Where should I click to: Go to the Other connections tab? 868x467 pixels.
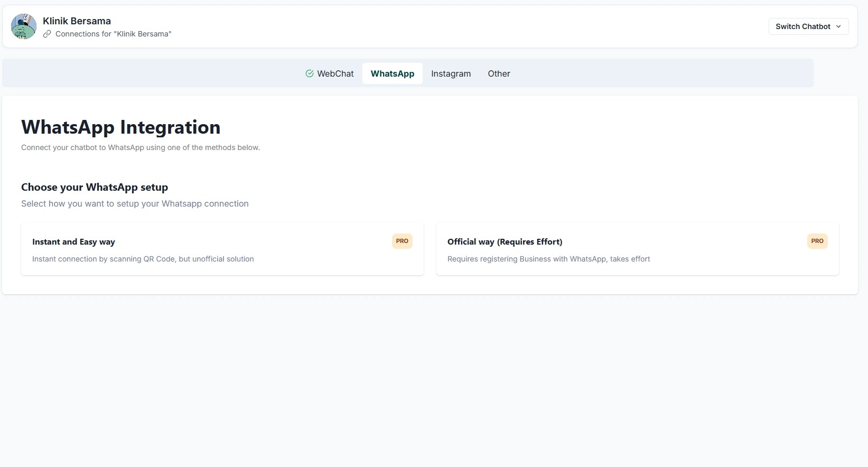coord(499,73)
